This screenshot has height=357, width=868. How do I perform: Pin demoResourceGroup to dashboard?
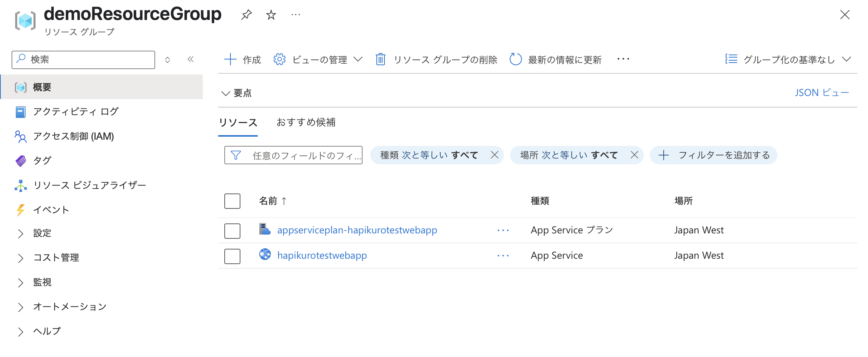[246, 15]
